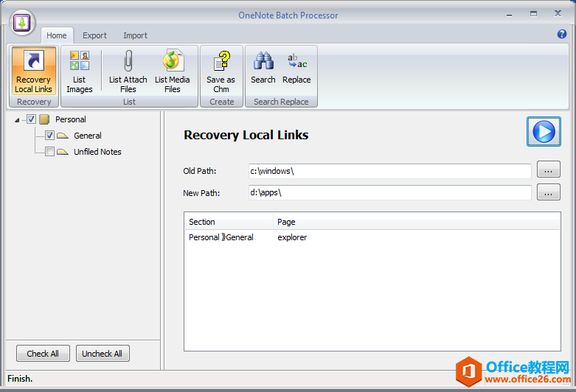Viewport: 576px width, 392px height.
Task: Click the Uncheck All button
Action: tap(103, 354)
